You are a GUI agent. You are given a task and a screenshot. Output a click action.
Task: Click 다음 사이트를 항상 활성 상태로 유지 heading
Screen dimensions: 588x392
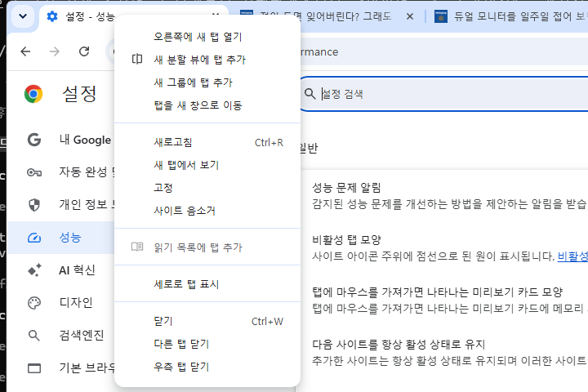pyautogui.click(x=399, y=345)
